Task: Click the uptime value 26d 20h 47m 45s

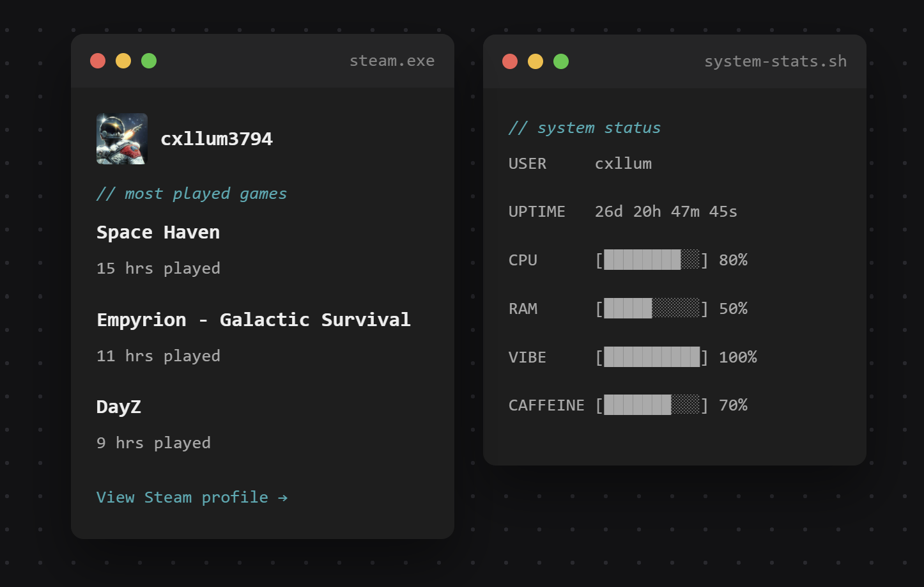Action: pyautogui.click(x=666, y=212)
